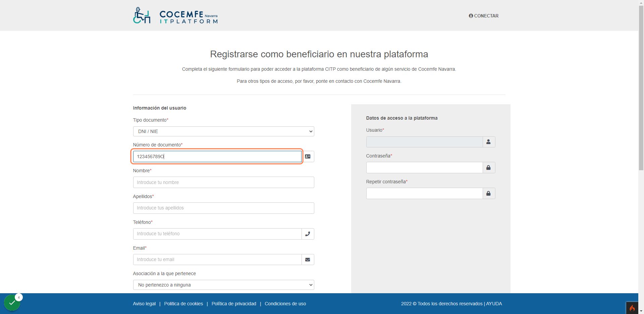Click the Usuario input field
This screenshot has width=644, height=314.
click(x=424, y=142)
